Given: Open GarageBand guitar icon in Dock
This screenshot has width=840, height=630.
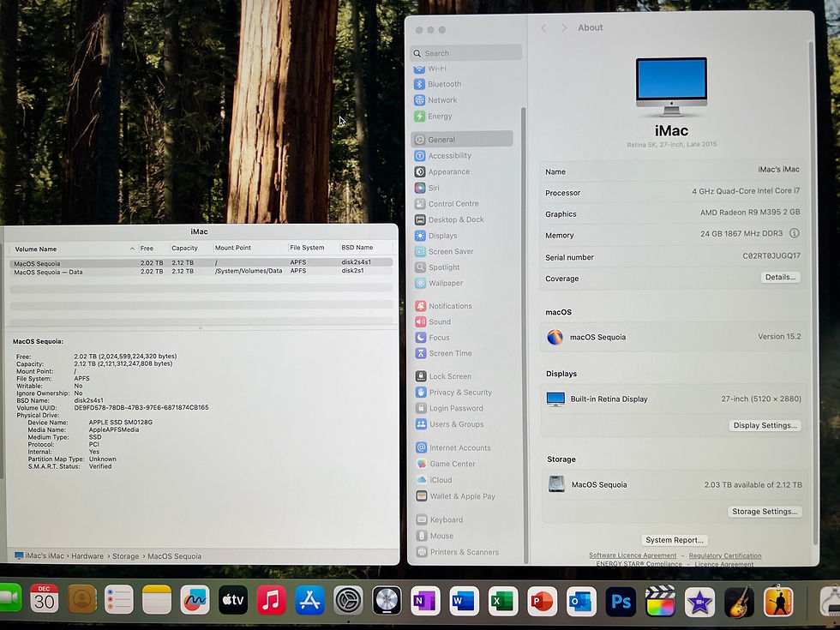Looking at the screenshot, I should point(739,602).
